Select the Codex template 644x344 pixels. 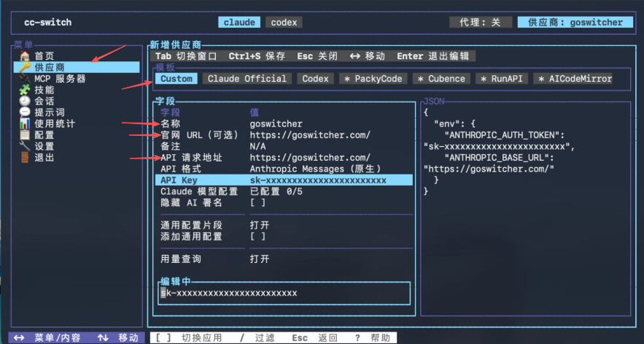click(x=315, y=79)
